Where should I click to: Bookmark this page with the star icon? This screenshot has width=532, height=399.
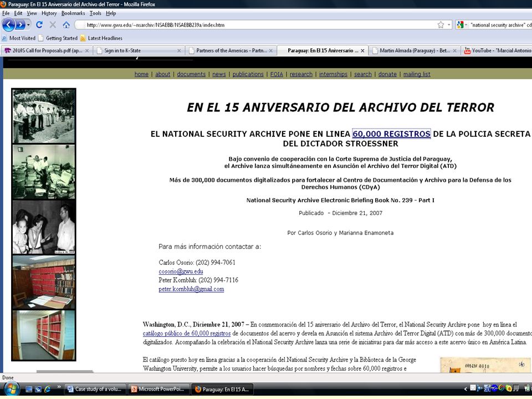tap(441, 25)
